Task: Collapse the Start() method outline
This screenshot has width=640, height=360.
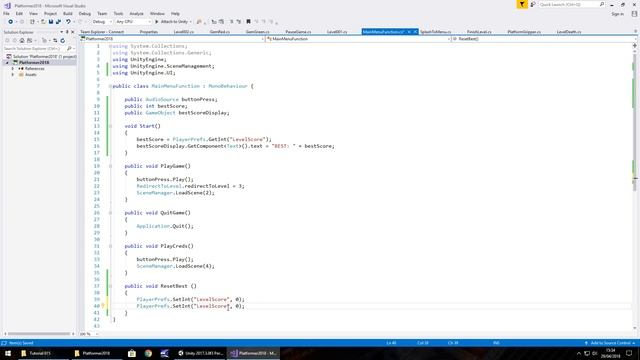Action: coord(110,126)
